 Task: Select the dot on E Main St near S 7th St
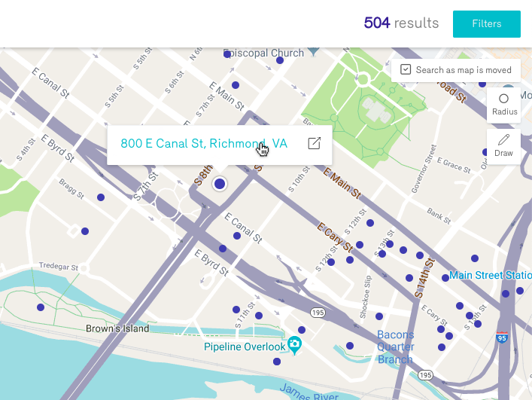[236, 85]
